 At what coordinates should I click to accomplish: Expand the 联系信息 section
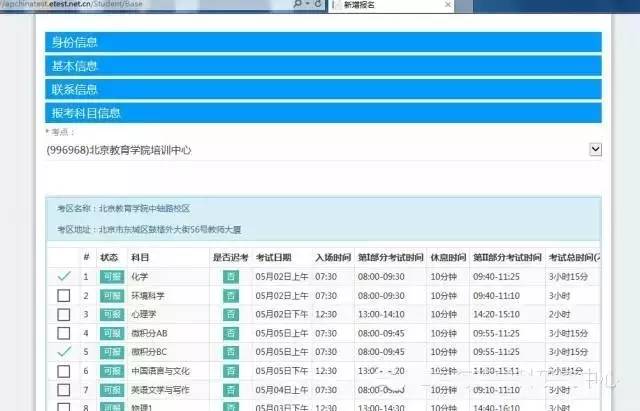[x=323, y=89]
